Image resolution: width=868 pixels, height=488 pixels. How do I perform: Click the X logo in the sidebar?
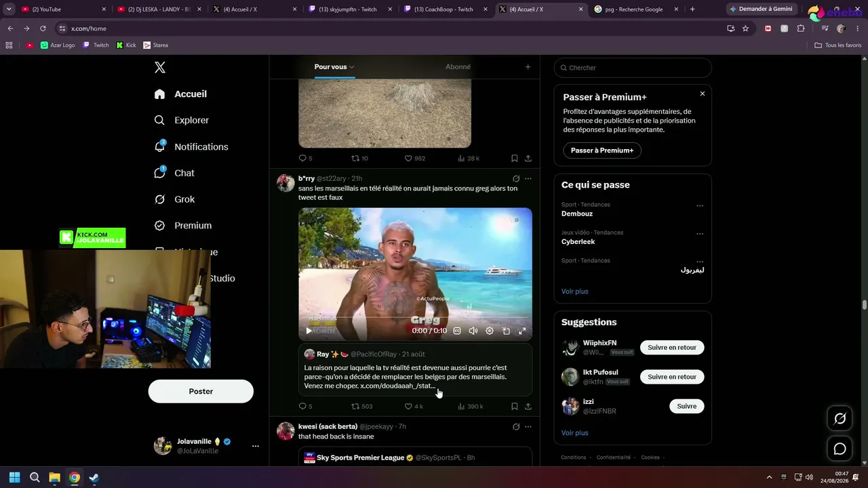point(160,67)
